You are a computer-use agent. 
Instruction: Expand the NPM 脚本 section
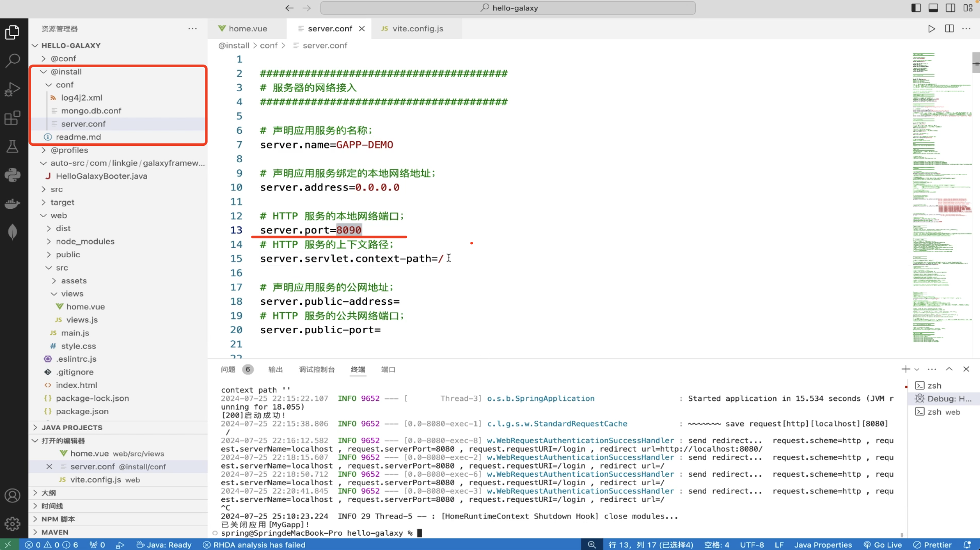click(118, 519)
